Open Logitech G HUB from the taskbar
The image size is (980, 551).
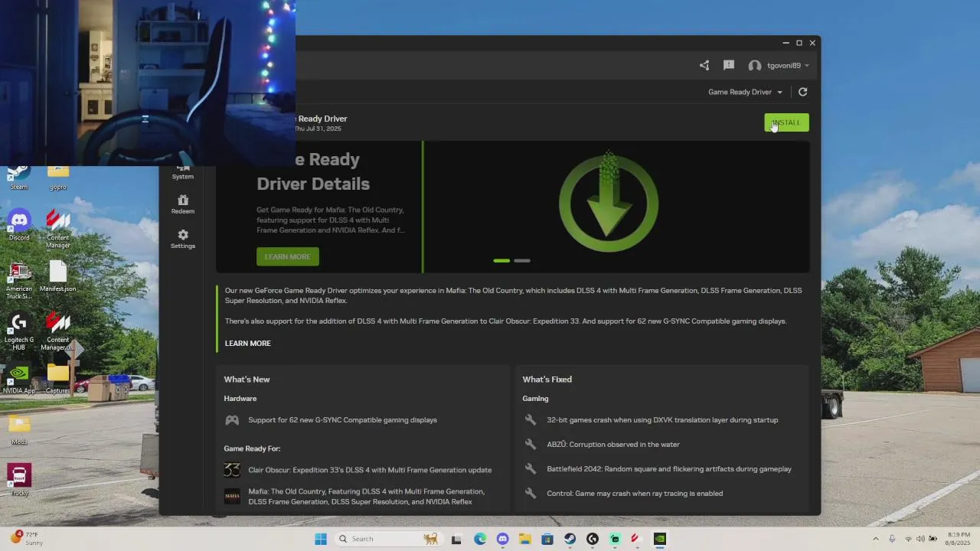[592, 539]
